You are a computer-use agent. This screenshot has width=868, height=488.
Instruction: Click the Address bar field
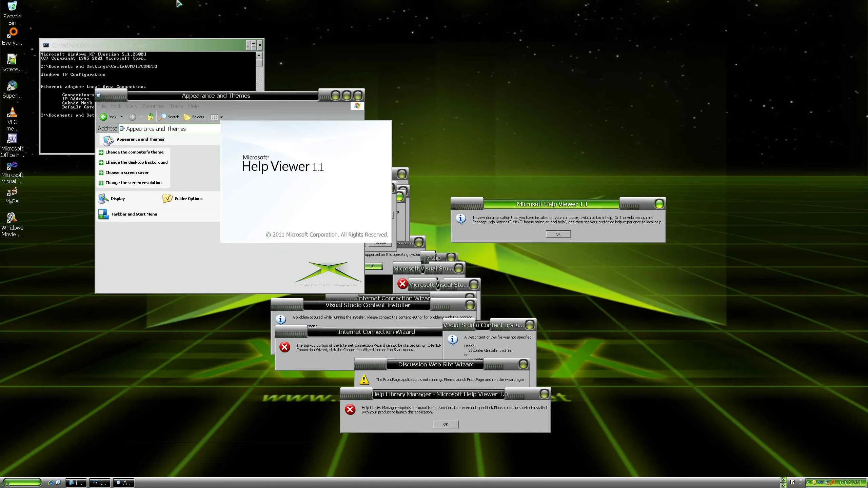tap(170, 129)
